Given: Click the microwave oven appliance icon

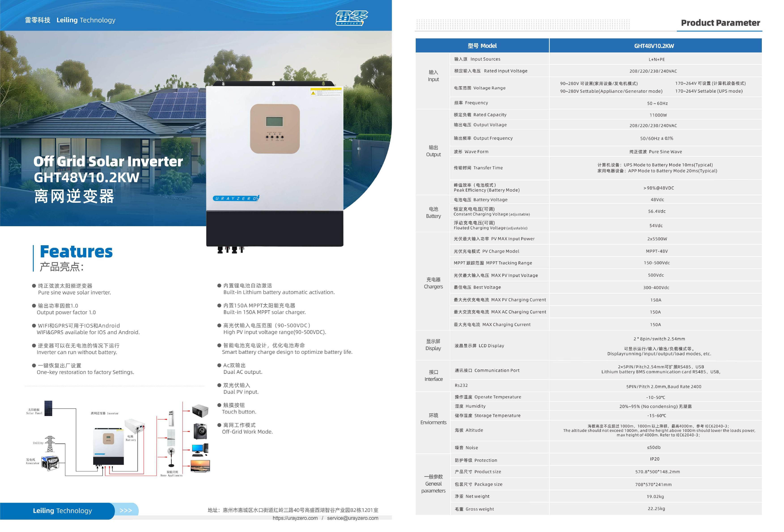Looking at the screenshot, I should click(200, 411).
